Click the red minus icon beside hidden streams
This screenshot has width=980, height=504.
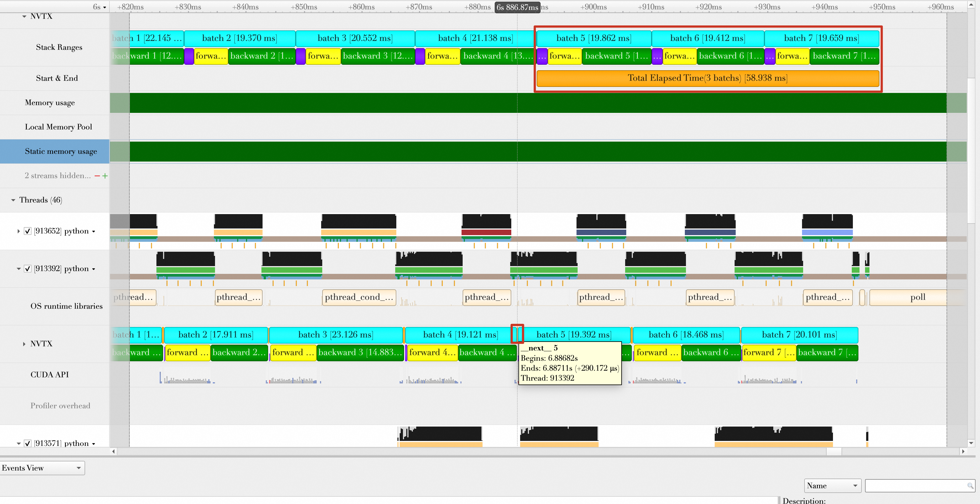click(x=97, y=176)
